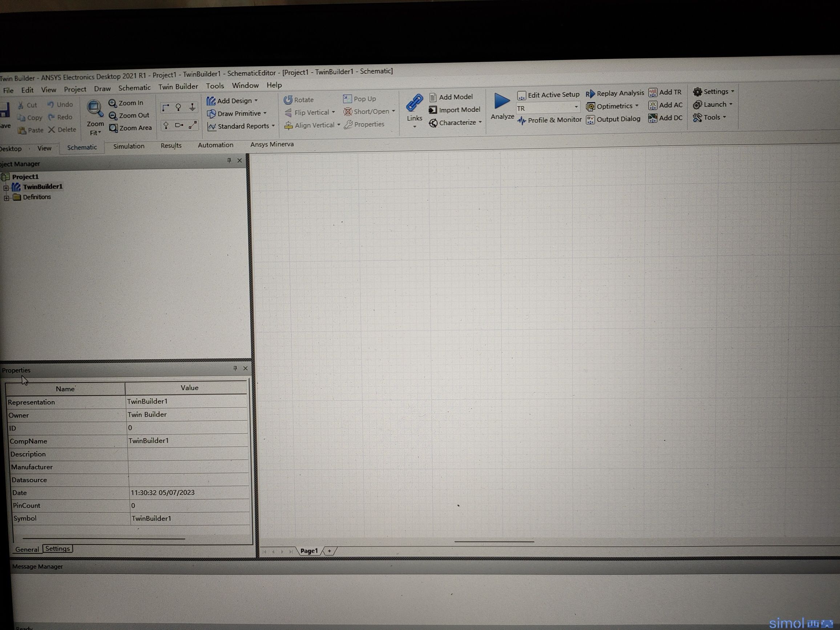The height and width of the screenshot is (630, 840).
Task: Pin the Project Manager panel
Action: click(x=229, y=161)
